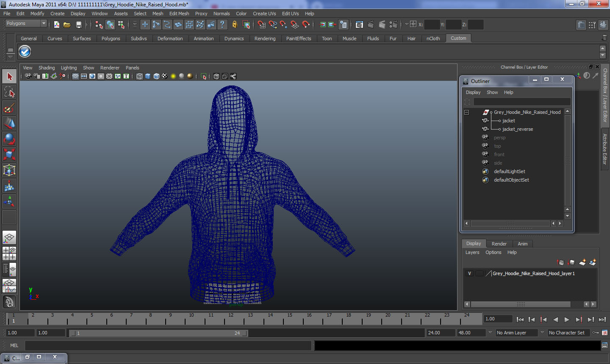
Task: Switch to the Rendering shelf tab
Action: point(265,39)
